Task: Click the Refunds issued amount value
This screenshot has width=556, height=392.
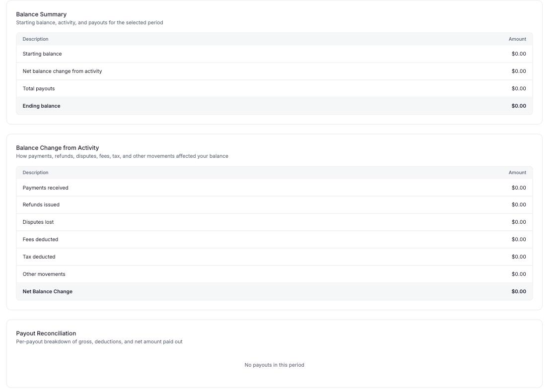Action: pos(519,205)
